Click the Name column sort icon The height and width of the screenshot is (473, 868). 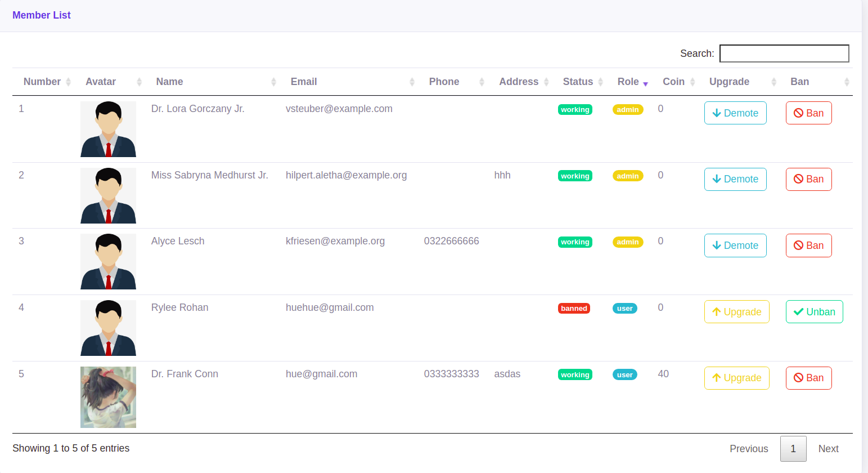[273, 82]
